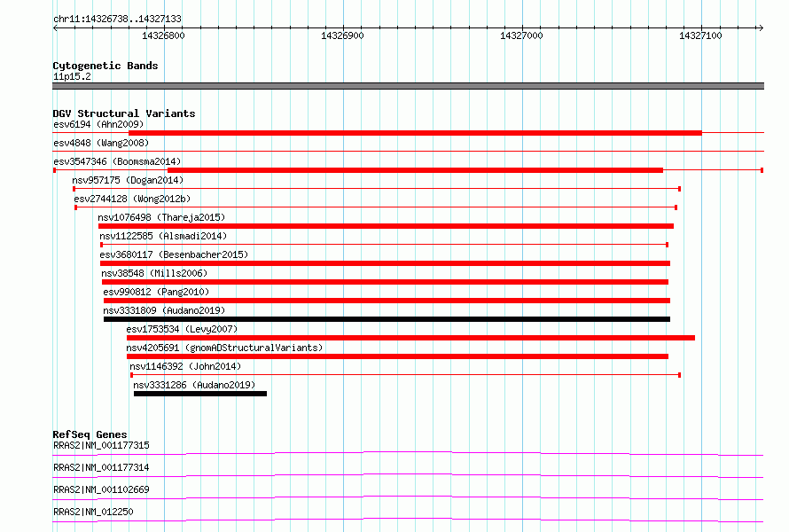Click the 11p15.2 band label
This screenshot has width=789, height=532.
72,76
